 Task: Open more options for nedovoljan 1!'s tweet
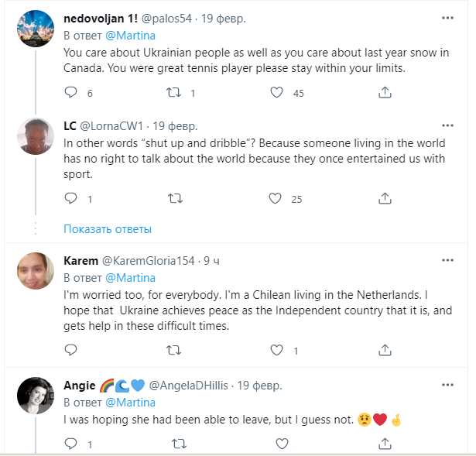(447, 18)
